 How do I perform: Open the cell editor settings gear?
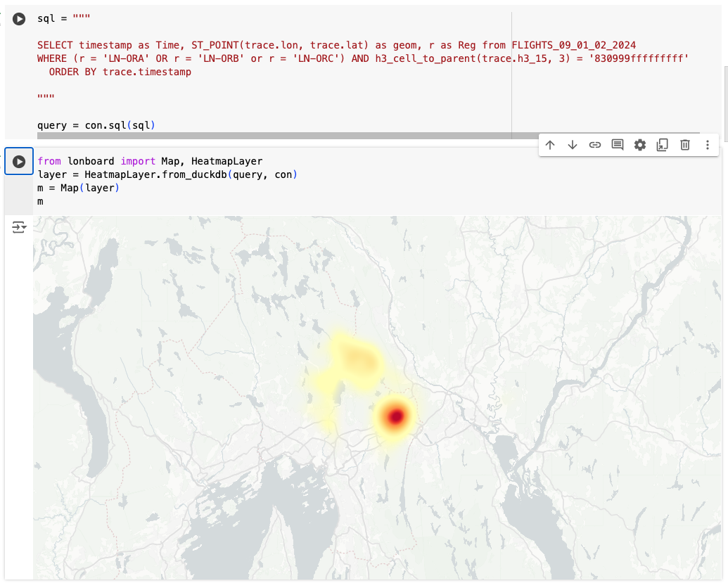click(639, 145)
